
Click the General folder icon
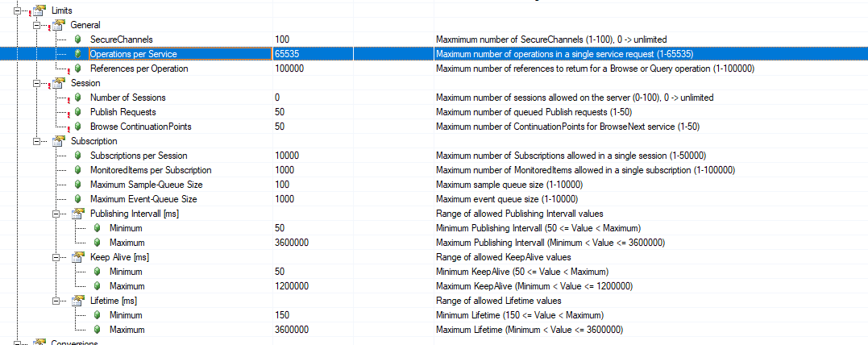pos(59,24)
